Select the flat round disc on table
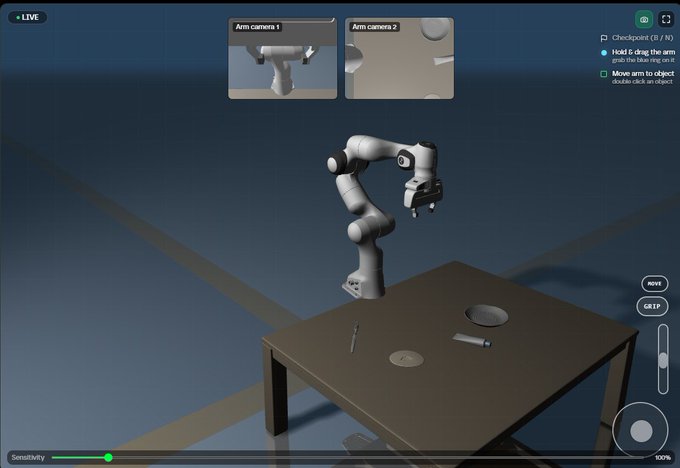Image resolution: width=680 pixels, height=468 pixels. tap(406, 359)
